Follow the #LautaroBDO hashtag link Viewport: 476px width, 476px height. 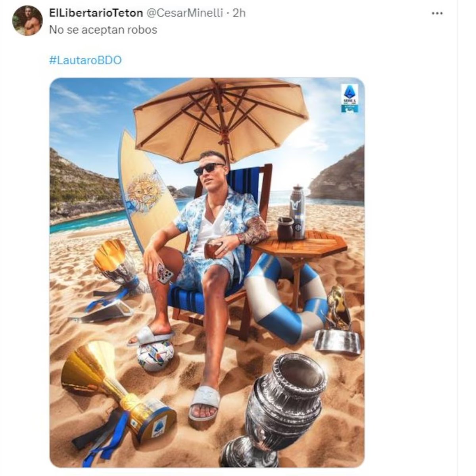point(85,61)
